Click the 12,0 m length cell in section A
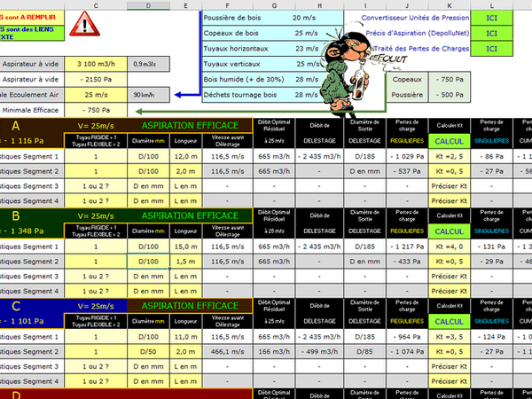 coord(185,156)
